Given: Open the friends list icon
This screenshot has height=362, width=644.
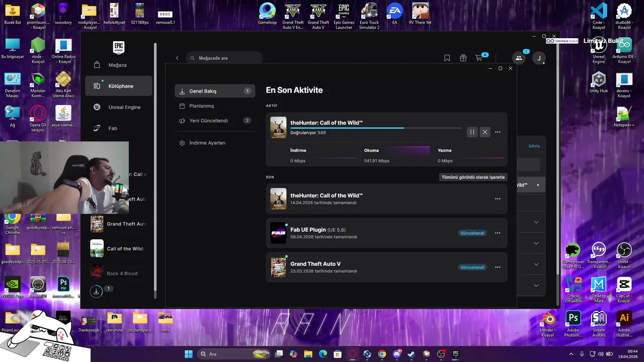Looking at the screenshot, I should tap(519, 58).
